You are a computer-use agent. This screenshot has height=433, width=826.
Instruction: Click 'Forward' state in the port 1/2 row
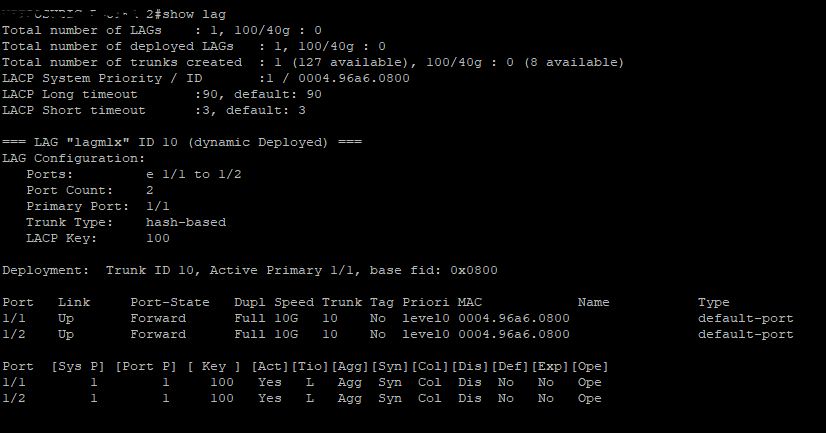pyautogui.click(x=158, y=334)
